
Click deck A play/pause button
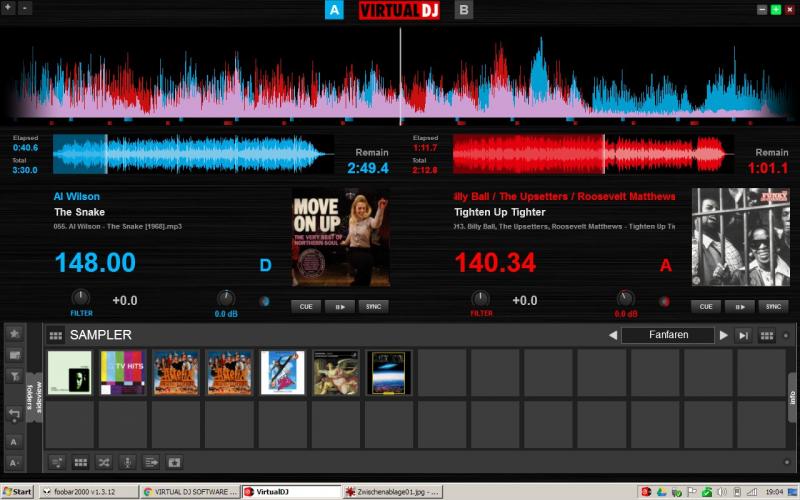340,307
